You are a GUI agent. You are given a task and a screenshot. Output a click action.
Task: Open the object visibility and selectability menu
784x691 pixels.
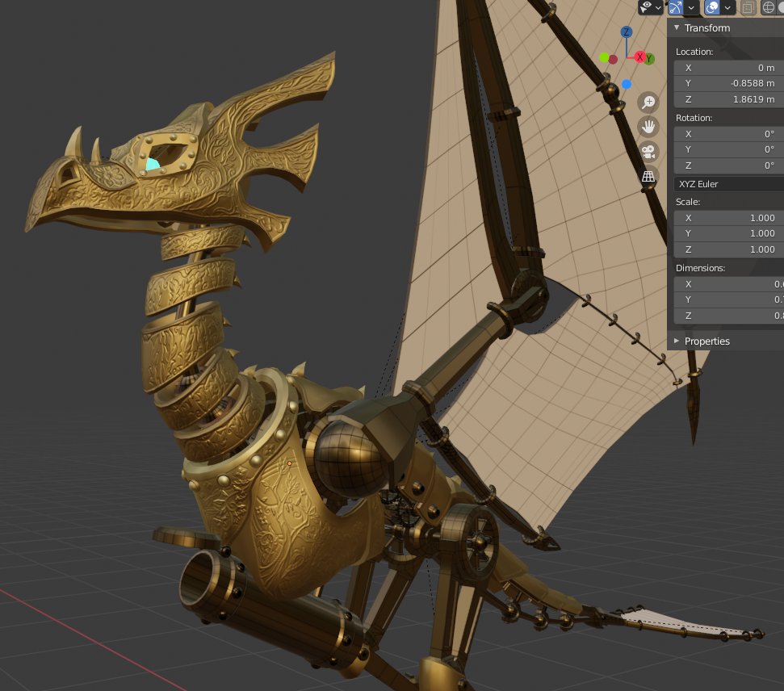pyautogui.click(x=651, y=7)
